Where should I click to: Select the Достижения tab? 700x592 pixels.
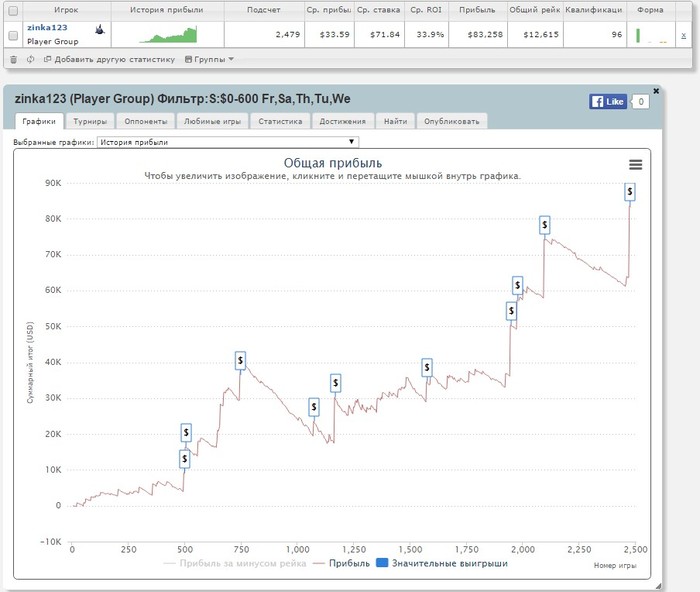tap(342, 121)
